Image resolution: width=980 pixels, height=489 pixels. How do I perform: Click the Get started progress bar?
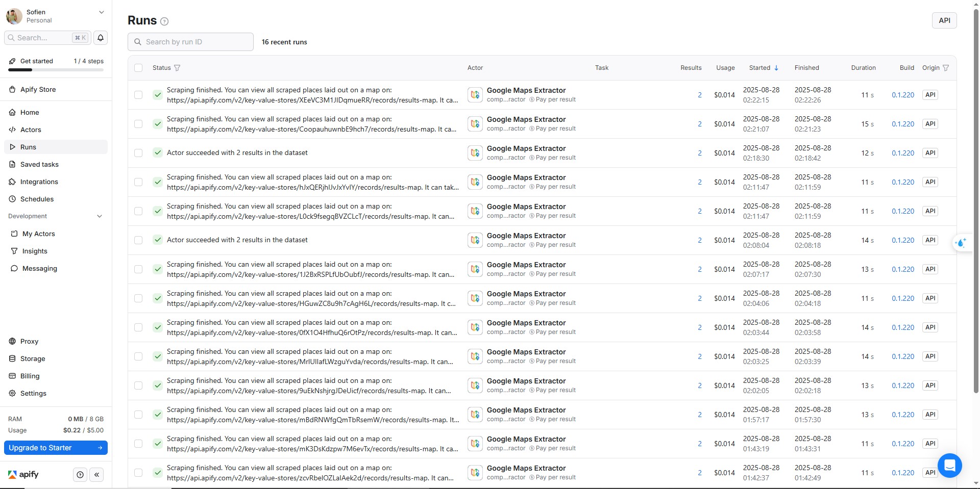56,70
